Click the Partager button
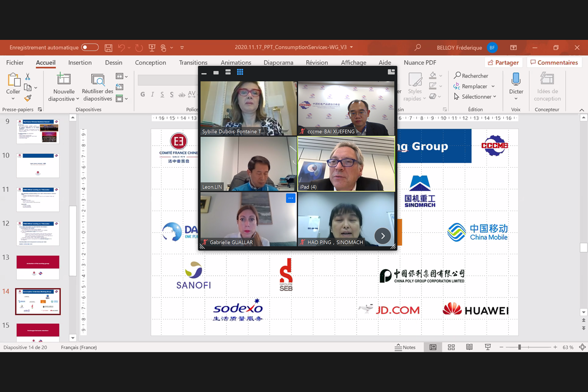Image resolution: width=588 pixels, height=392 pixels. [x=503, y=63]
